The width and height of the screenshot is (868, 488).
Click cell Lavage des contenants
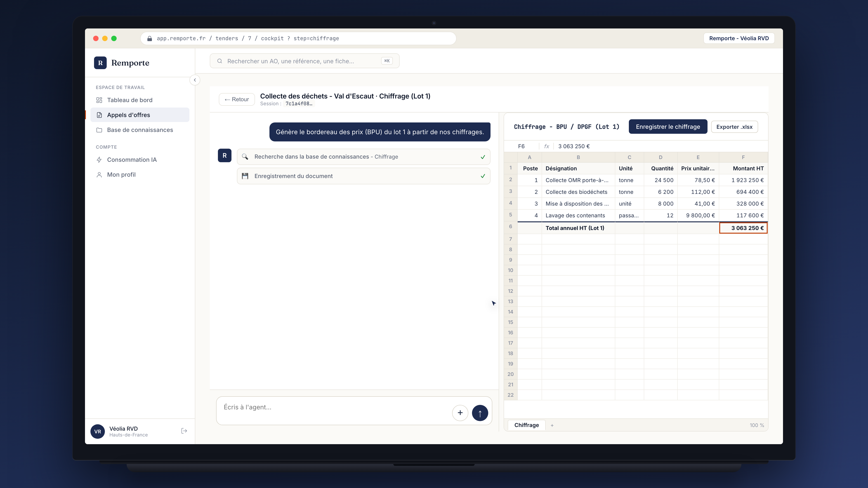(578, 216)
